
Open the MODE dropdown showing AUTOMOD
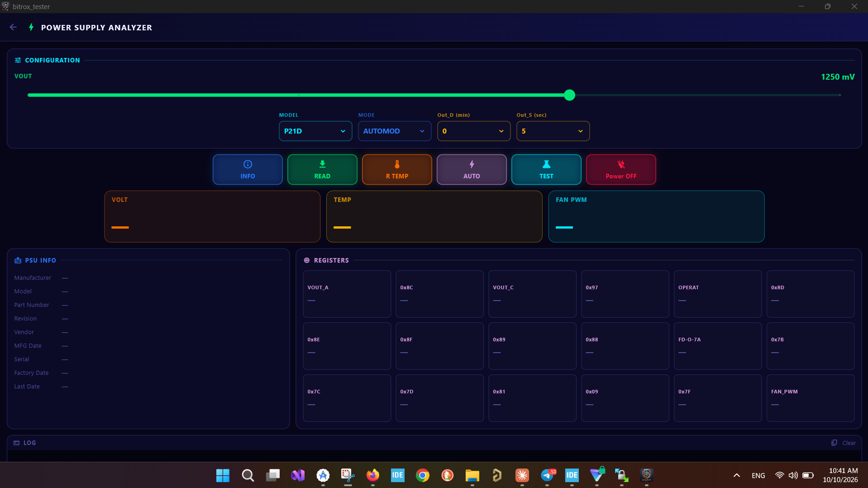coord(395,131)
